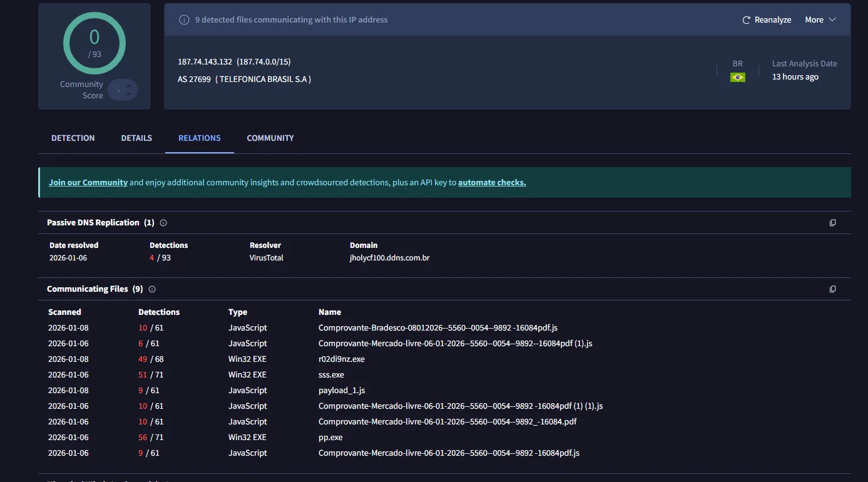Screen dimensions: 868x482
Task: Open Comprovante-Bradesco-08012026 JavaScript file
Action: point(437,328)
